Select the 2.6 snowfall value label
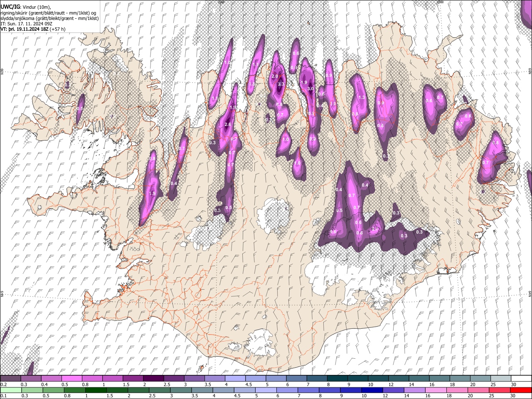 click(227, 125)
